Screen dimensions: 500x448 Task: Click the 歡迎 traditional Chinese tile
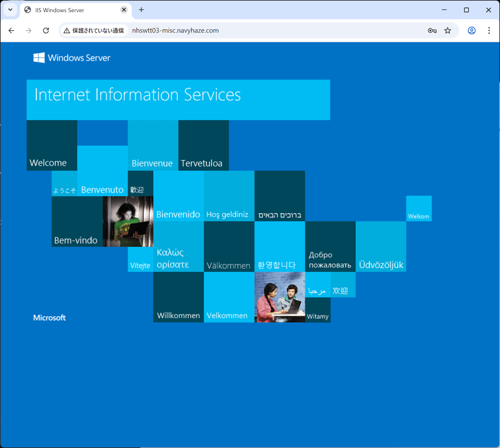tap(140, 183)
